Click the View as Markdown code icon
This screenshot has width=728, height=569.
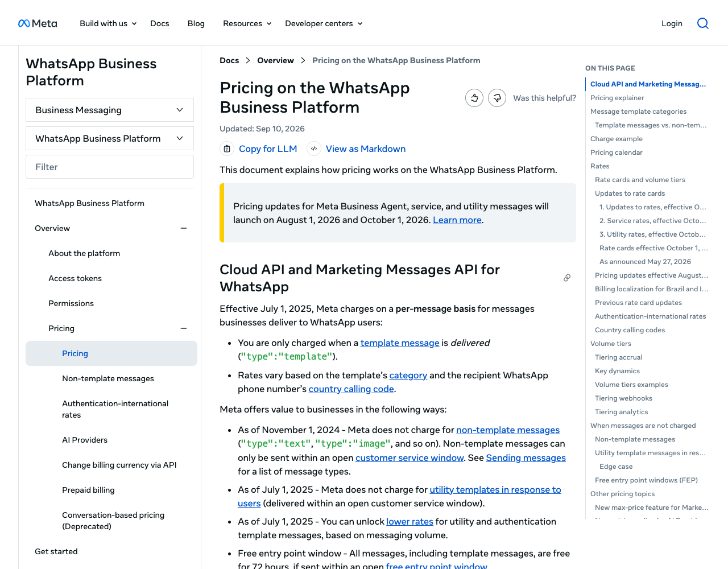314,149
